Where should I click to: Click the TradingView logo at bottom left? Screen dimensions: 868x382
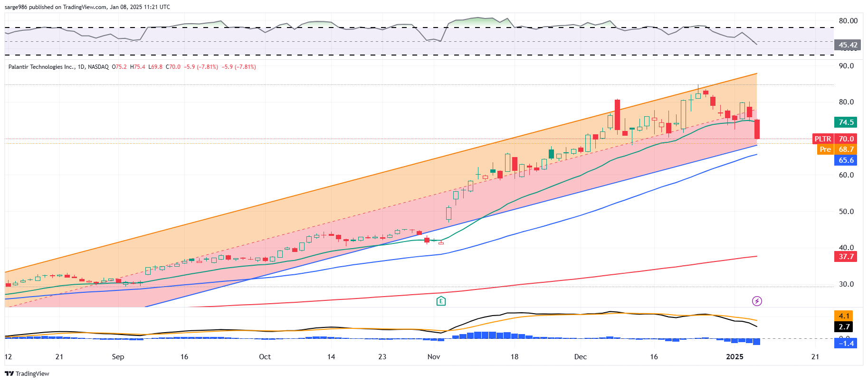click(27, 373)
